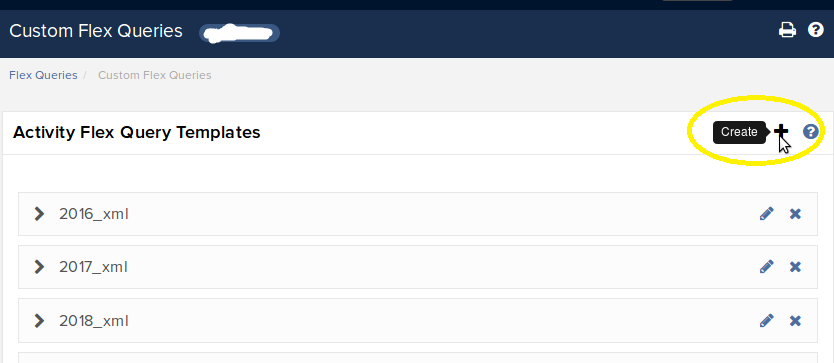Image resolution: width=834 pixels, height=363 pixels.
Task: Click Custom Flex Queries breadcrumb item
Action: pyautogui.click(x=155, y=75)
